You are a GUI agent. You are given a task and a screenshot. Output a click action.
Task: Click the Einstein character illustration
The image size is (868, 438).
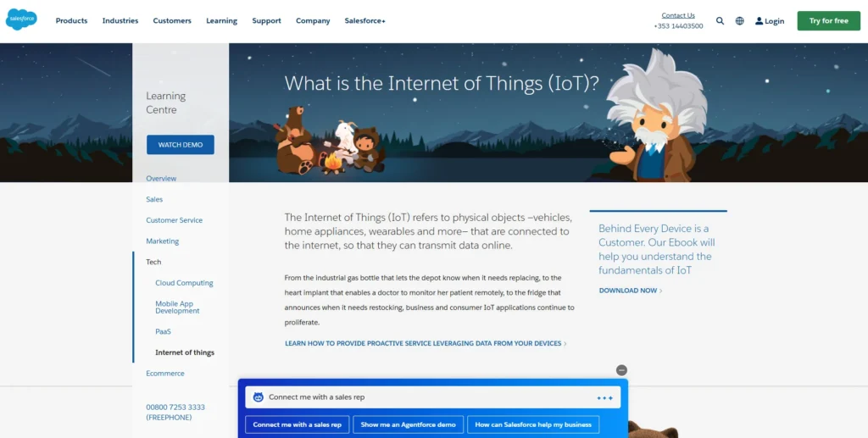(x=656, y=117)
